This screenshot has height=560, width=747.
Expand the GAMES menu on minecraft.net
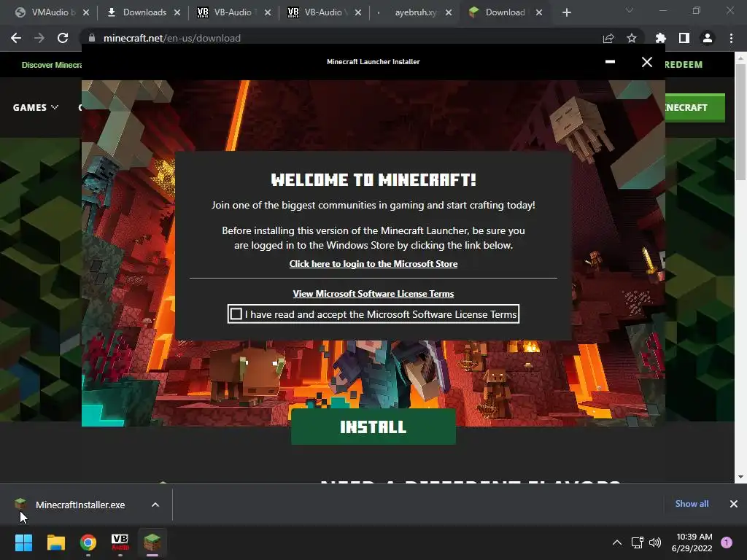pos(36,108)
